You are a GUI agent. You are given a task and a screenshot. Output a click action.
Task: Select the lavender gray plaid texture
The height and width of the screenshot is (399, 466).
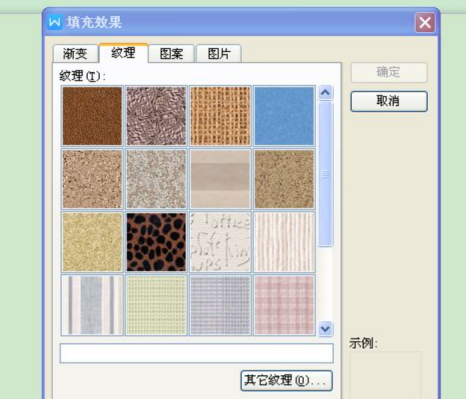coord(220,305)
